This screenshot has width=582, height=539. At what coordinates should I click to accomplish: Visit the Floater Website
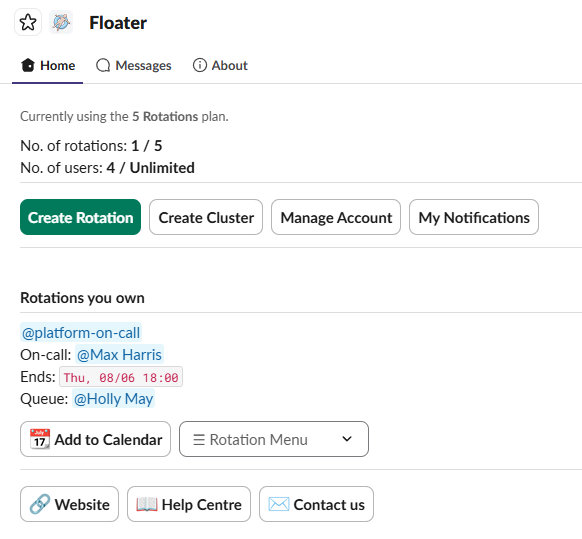point(69,504)
